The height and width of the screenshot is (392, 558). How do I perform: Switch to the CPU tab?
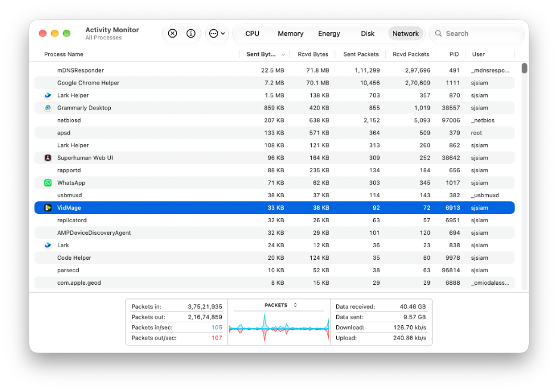click(252, 33)
